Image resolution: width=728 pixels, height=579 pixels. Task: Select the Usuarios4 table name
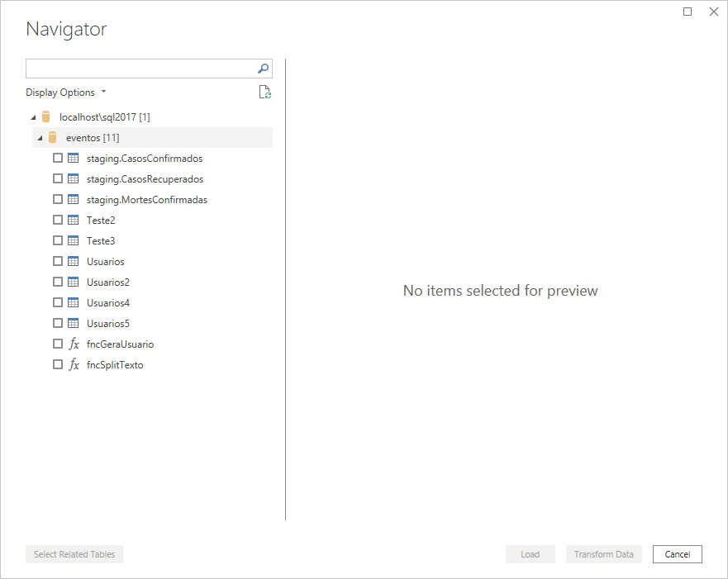(x=108, y=303)
